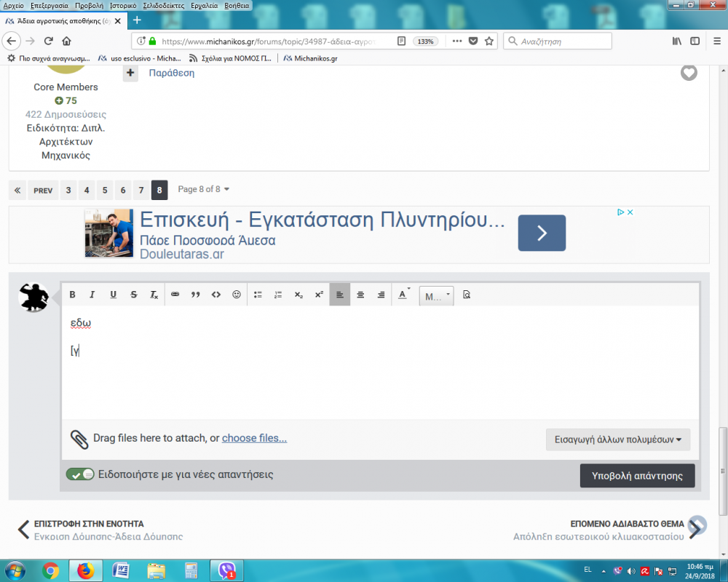Open the 'Εισαγωγή άλλων πολυμέσων' dropdown
Image resolution: width=728 pixels, height=582 pixels.
point(618,439)
